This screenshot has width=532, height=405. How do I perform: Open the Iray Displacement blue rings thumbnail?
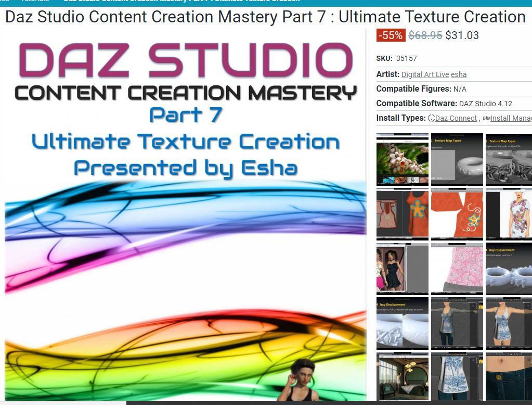tap(509, 269)
